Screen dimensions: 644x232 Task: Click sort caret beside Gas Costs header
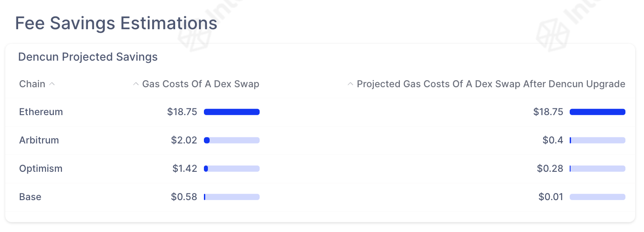pos(136,84)
